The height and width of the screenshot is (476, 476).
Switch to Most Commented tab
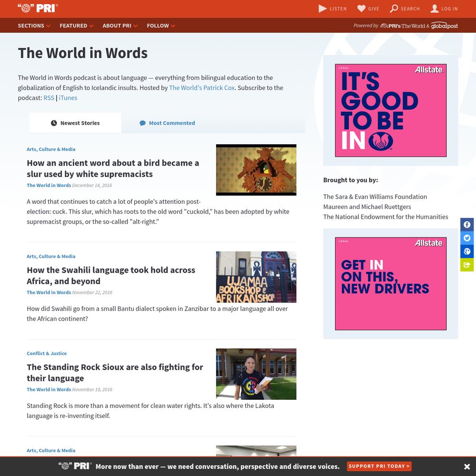[x=167, y=123]
